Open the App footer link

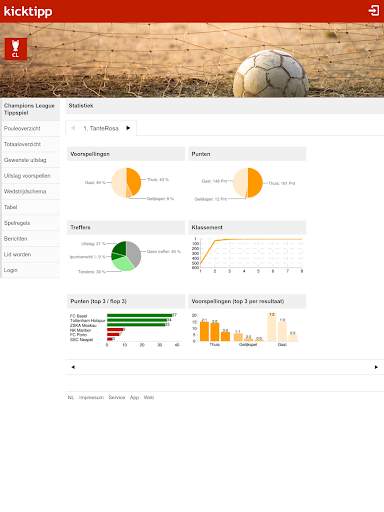tap(134, 397)
